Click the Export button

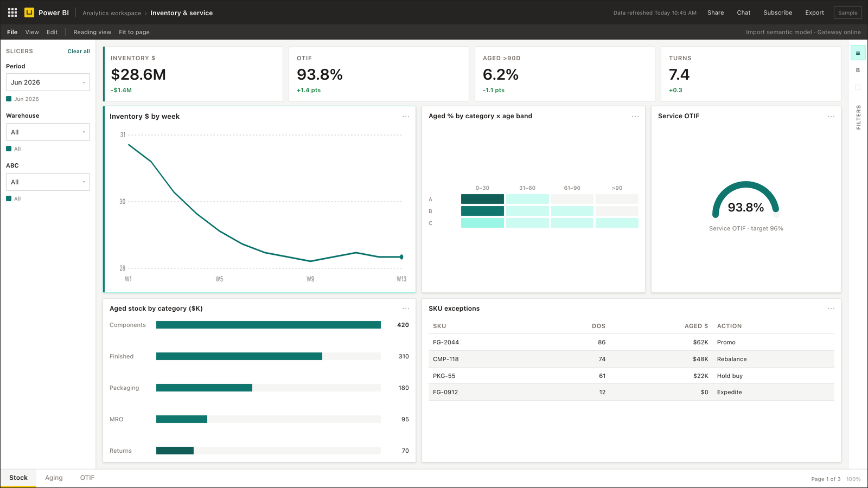tap(814, 12)
